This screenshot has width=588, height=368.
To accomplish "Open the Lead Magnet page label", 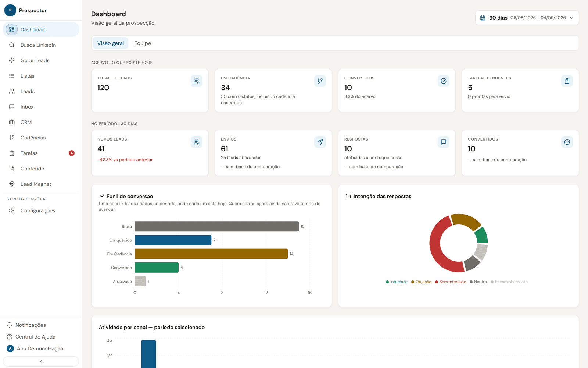I will coord(36,184).
